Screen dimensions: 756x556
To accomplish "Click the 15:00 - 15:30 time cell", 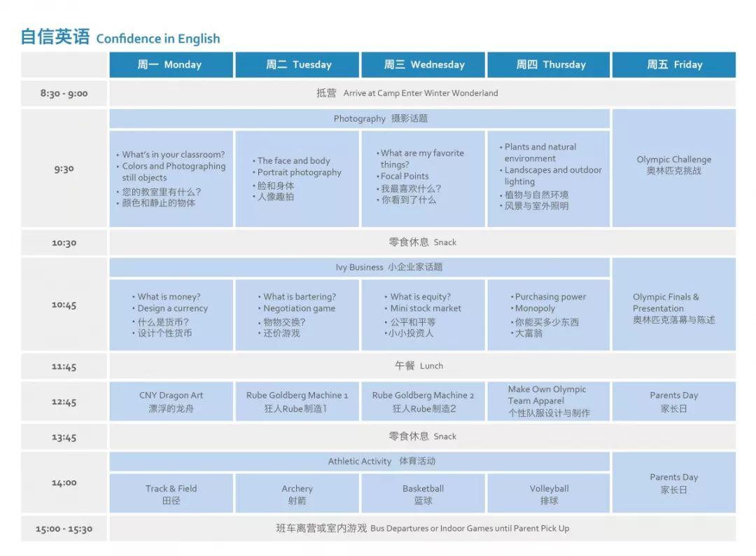I will pos(64,529).
